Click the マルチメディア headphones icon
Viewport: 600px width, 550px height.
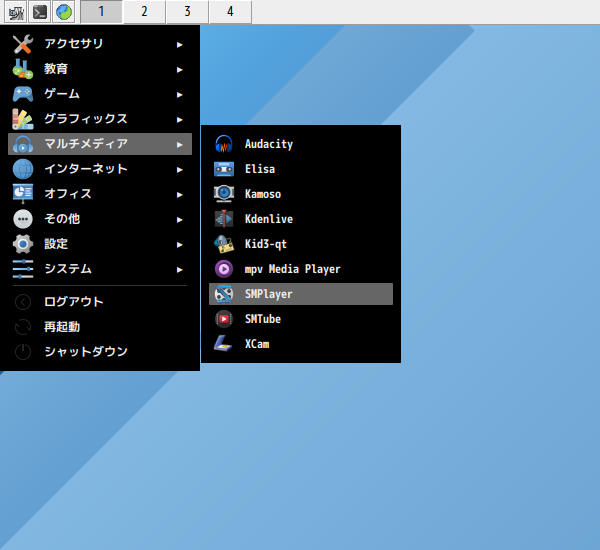pos(23,144)
